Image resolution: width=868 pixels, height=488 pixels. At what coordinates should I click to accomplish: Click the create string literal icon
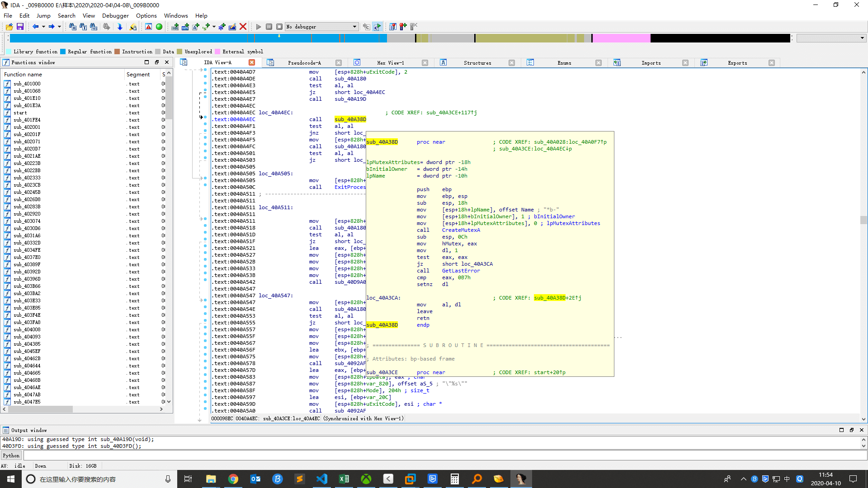tap(196, 27)
